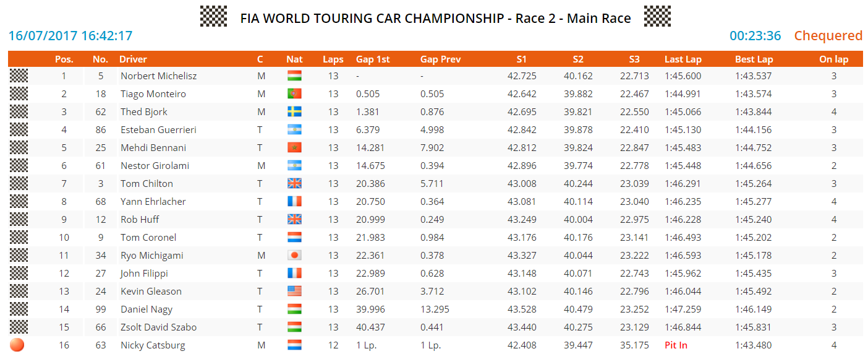
Task: Click the Morocco flag for Mehdi Bennani
Action: pos(294,148)
